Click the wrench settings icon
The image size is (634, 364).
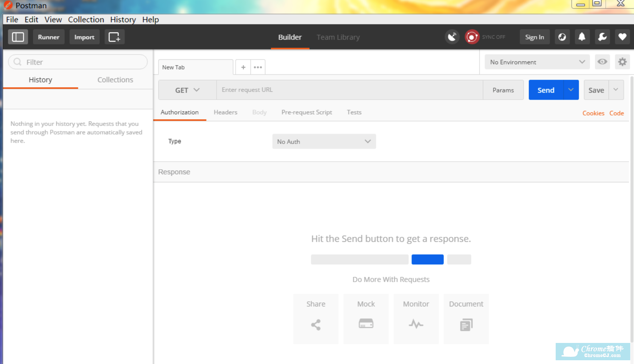602,37
